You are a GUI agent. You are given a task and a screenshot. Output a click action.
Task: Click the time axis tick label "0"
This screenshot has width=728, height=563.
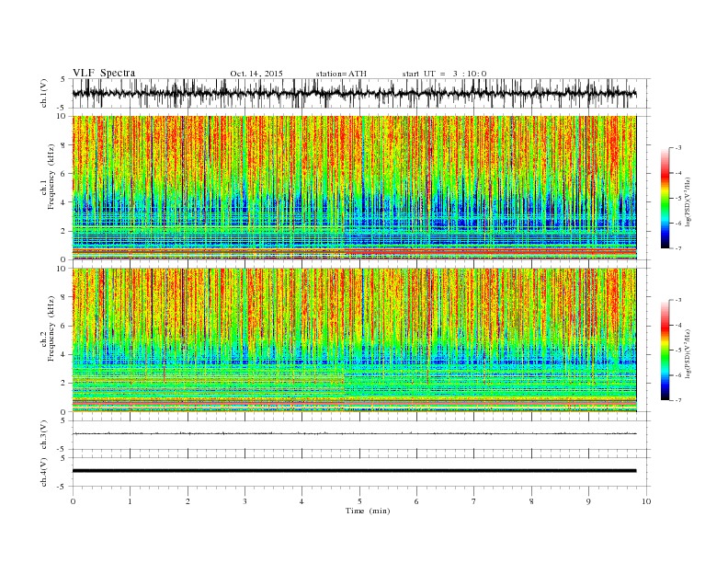[73, 501]
